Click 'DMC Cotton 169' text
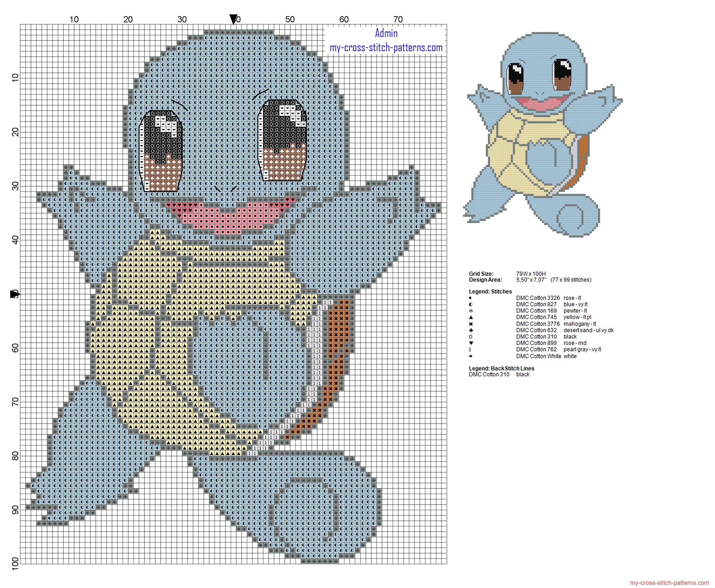Image resolution: width=715 pixels, height=588 pixels. coord(536,311)
